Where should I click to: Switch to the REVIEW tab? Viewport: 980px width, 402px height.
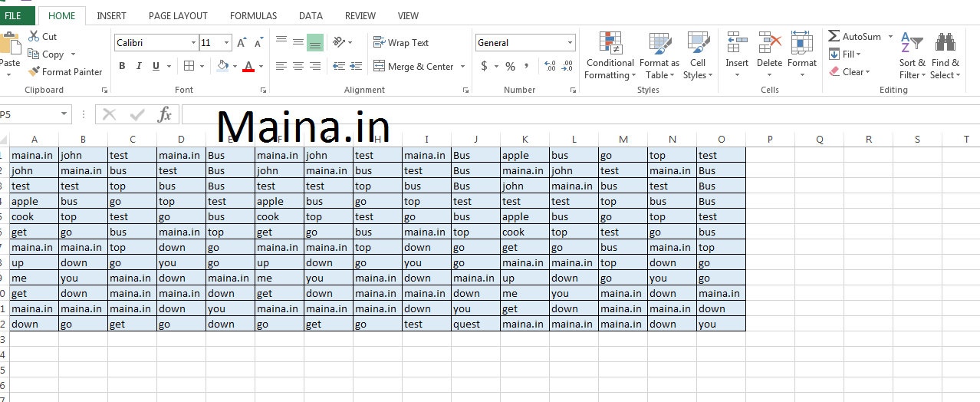tap(360, 15)
